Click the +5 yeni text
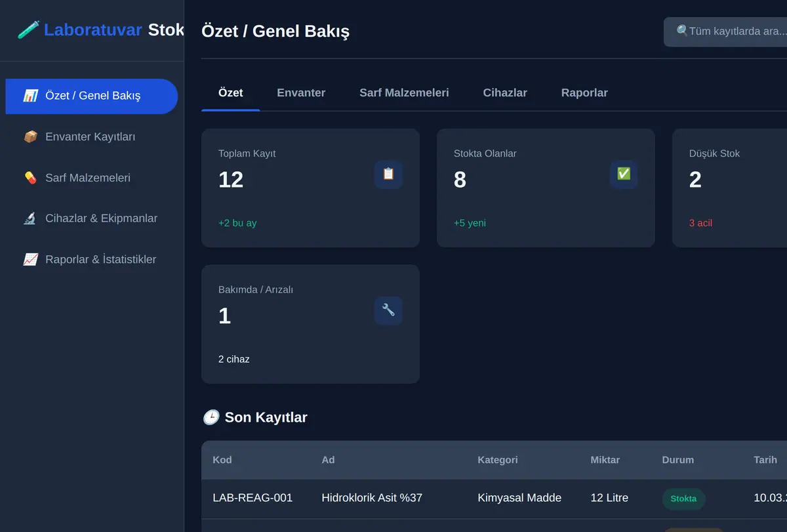The height and width of the screenshot is (532, 787). click(x=470, y=223)
